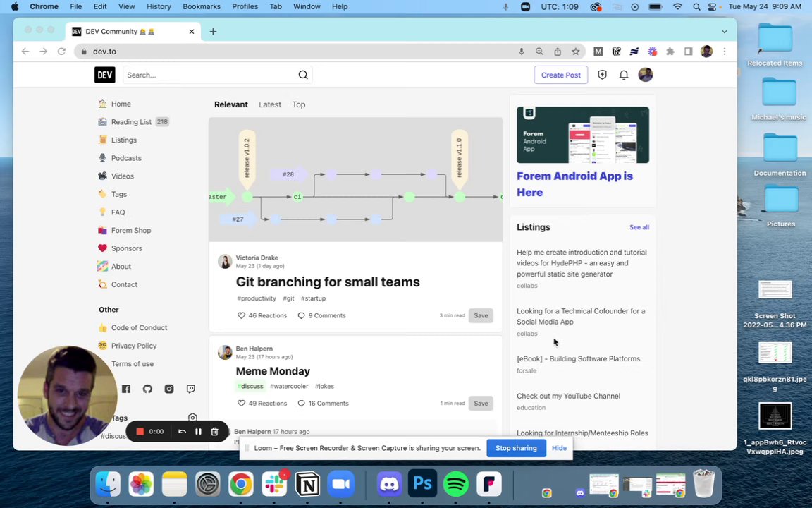Viewport: 812px width, 508px height.
Task: Pause the Loom recording
Action: tap(198, 431)
